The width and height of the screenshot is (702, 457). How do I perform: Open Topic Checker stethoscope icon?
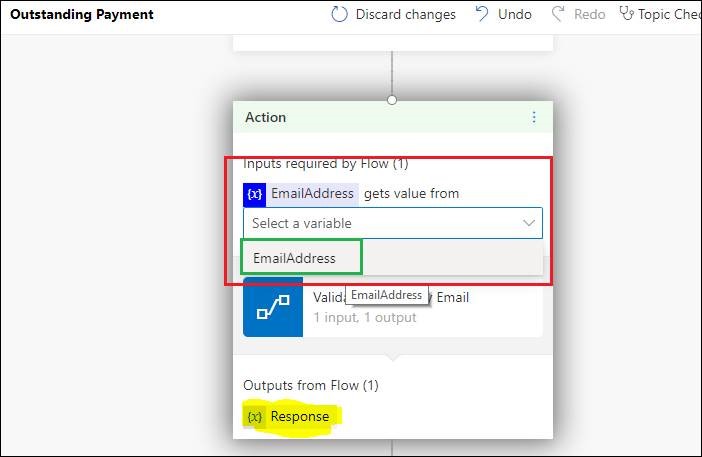[x=626, y=14]
